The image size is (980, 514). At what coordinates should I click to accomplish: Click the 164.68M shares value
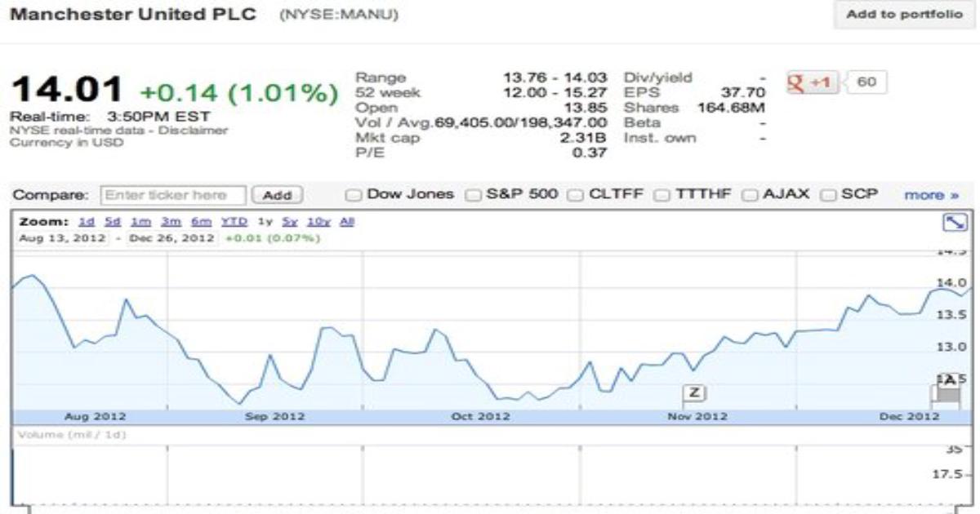click(732, 108)
